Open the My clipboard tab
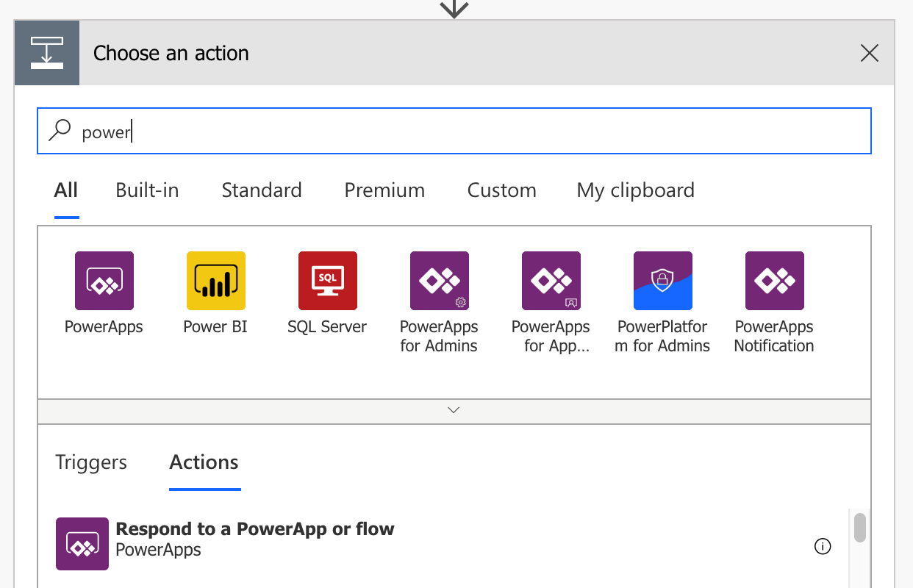This screenshot has height=588, width=913. coord(636,190)
